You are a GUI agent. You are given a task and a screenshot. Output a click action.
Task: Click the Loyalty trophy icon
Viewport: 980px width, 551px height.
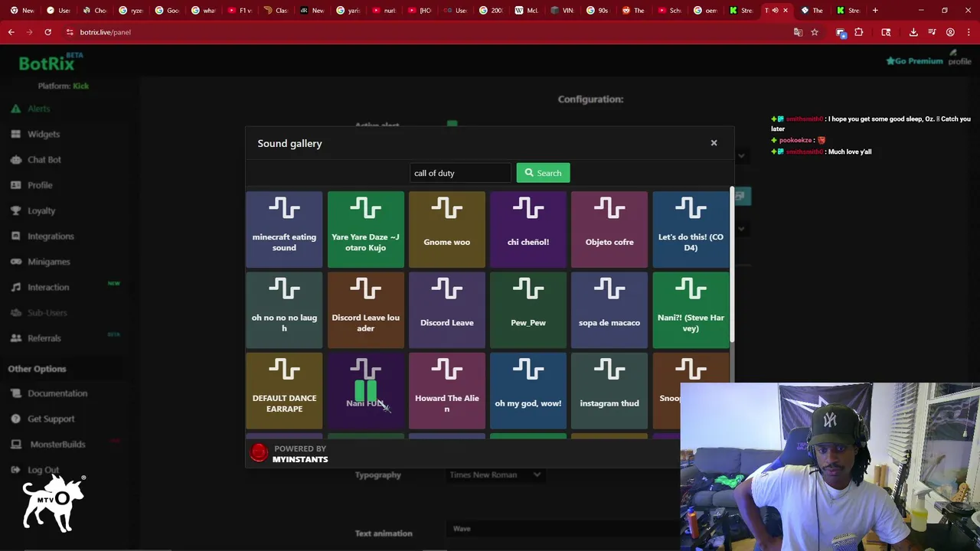point(15,210)
